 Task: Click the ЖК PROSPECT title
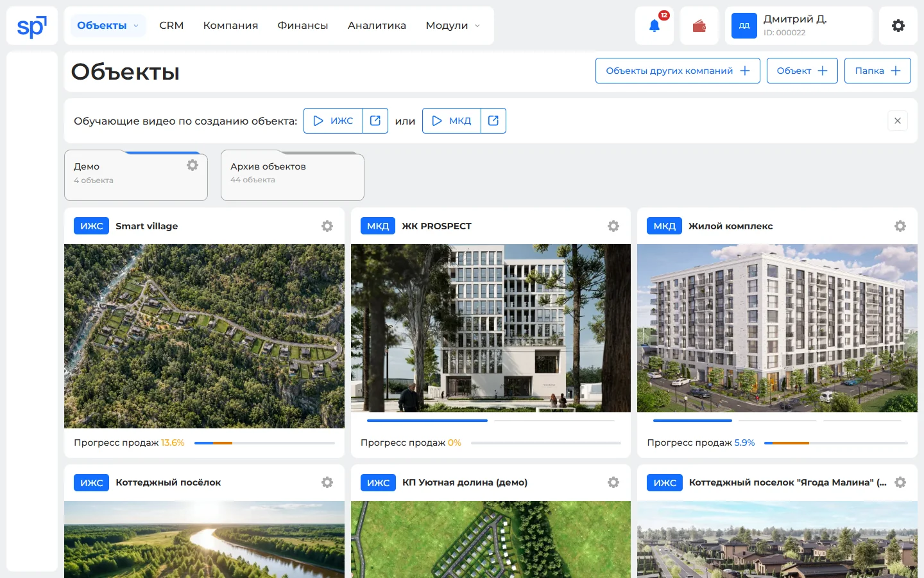point(436,226)
